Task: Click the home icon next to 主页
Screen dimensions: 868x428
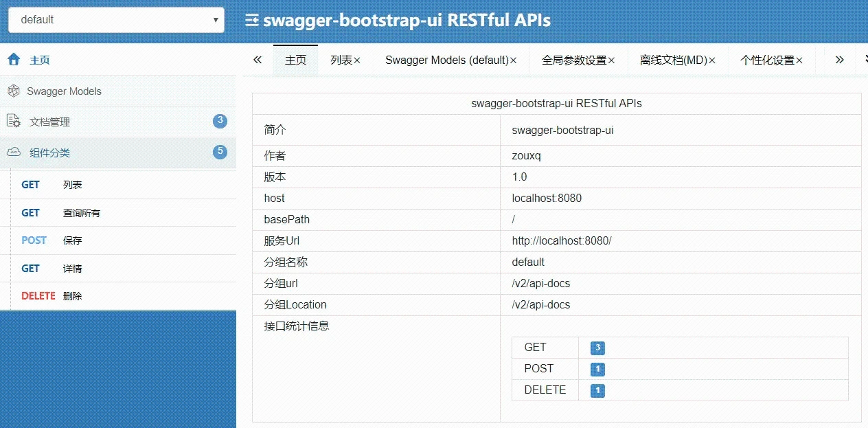Action: [x=14, y=60]
